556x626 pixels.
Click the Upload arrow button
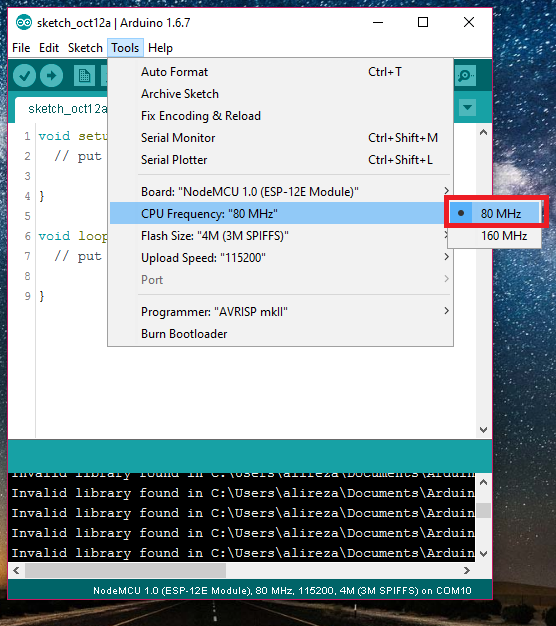[51, 75]
